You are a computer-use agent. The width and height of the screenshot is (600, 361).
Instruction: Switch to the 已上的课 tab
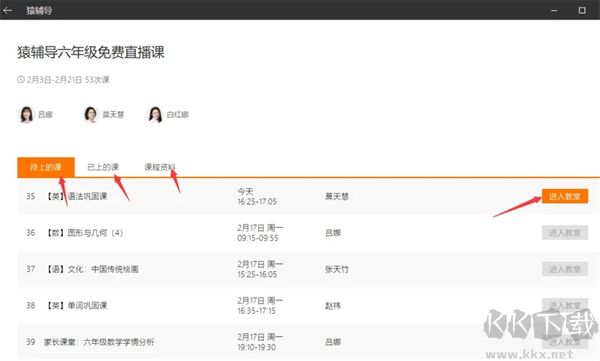point(103,167)
